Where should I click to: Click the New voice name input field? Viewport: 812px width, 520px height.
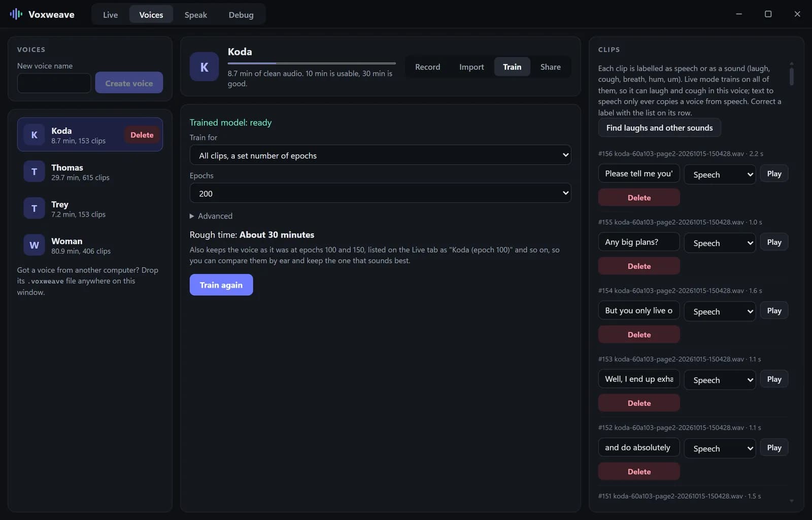[x=54, y=83]
